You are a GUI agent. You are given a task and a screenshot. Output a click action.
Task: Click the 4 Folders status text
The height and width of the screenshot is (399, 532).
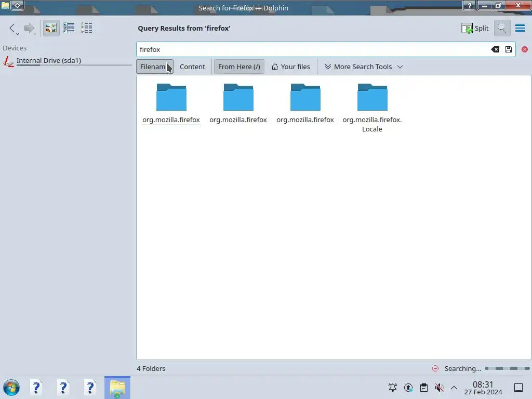click(x=151, y=368)
